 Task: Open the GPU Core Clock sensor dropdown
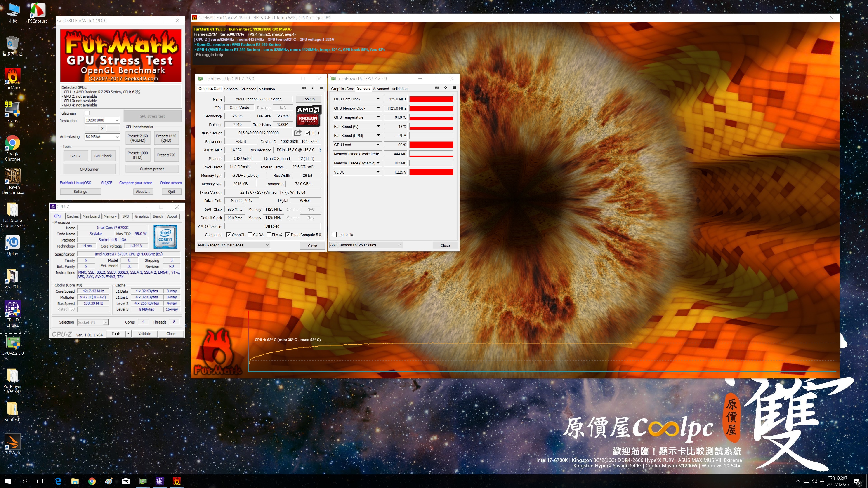[x=378, y=99]
